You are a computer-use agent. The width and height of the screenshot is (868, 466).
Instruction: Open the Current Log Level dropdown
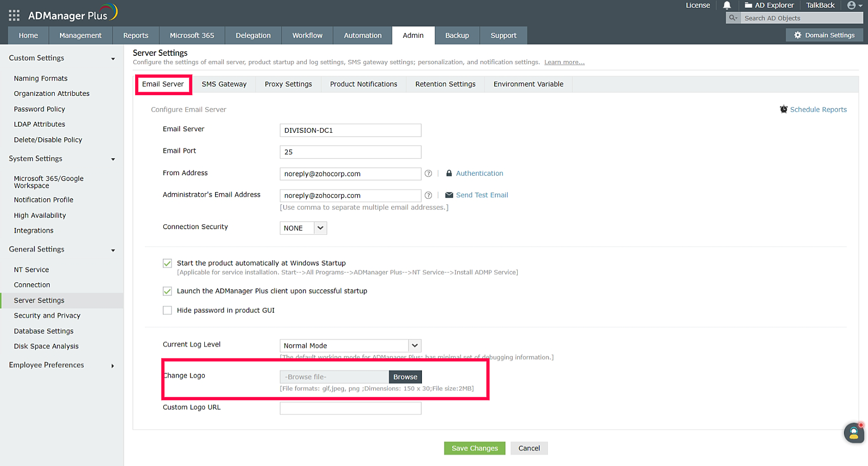coord(350,346)
